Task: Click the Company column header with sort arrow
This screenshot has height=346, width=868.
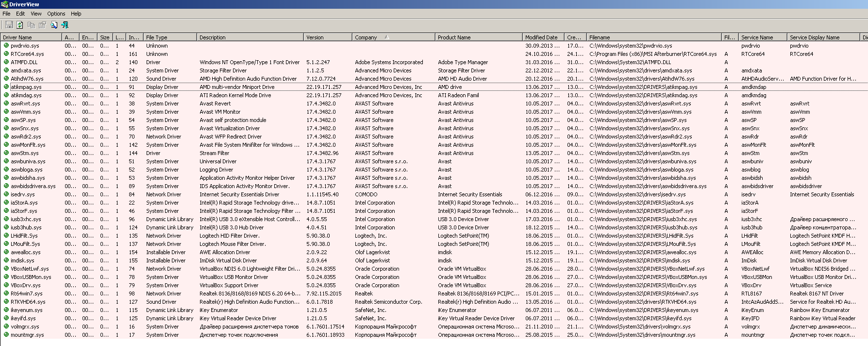Action: [393, 37]
